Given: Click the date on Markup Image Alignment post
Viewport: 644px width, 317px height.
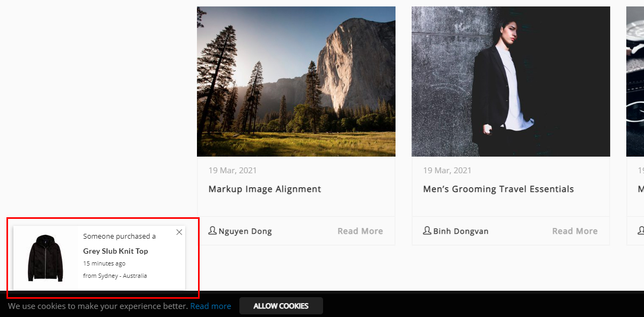Looking at the screenshot, I should pyautogui.click(x=232, y=171).
